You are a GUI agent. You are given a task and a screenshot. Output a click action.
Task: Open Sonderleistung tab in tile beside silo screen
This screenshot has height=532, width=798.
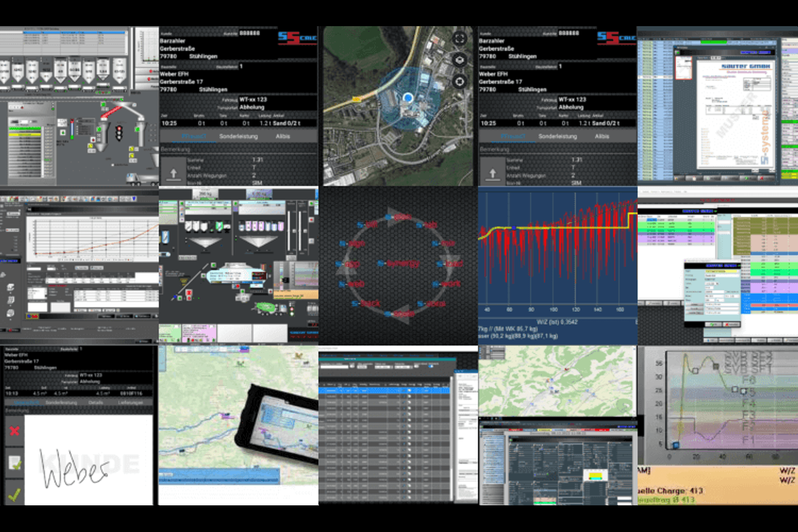coord(238,136)
